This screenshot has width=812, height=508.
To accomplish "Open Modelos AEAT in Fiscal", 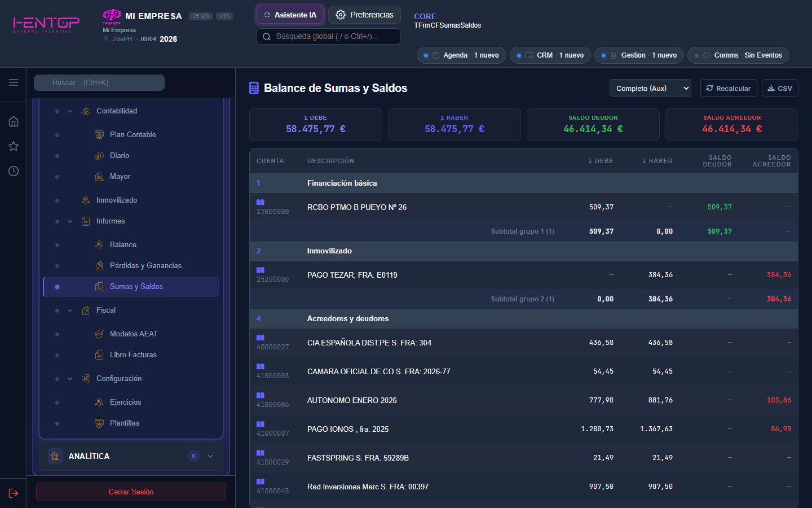I will (134, 334).
